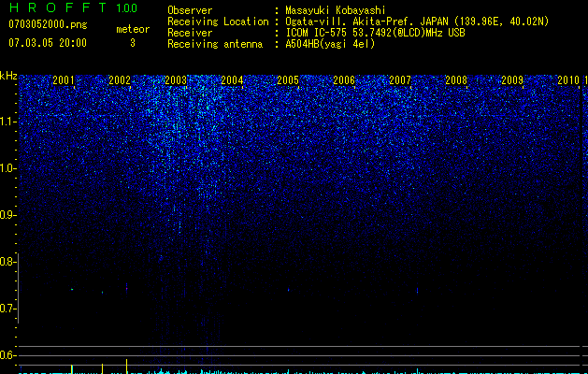Screen dimensions: 588x374
Task: Click the kHz axis unit label
Action: click(x=8, y=76)
